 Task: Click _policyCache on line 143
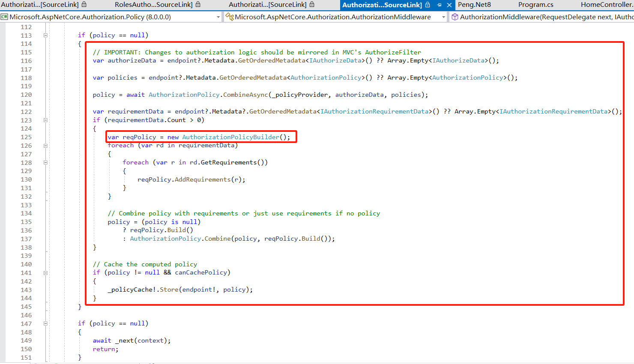click(130, 289)
